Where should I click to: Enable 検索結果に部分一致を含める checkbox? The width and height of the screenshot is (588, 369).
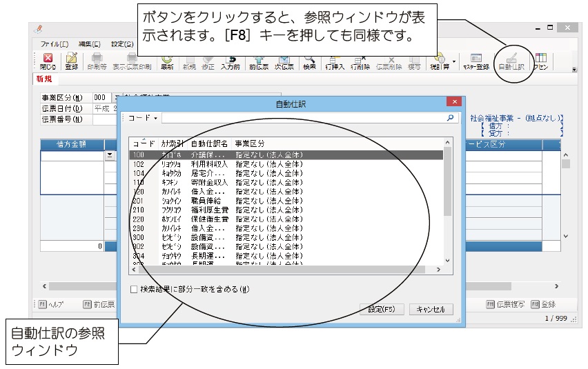click(x=134, y=290)
